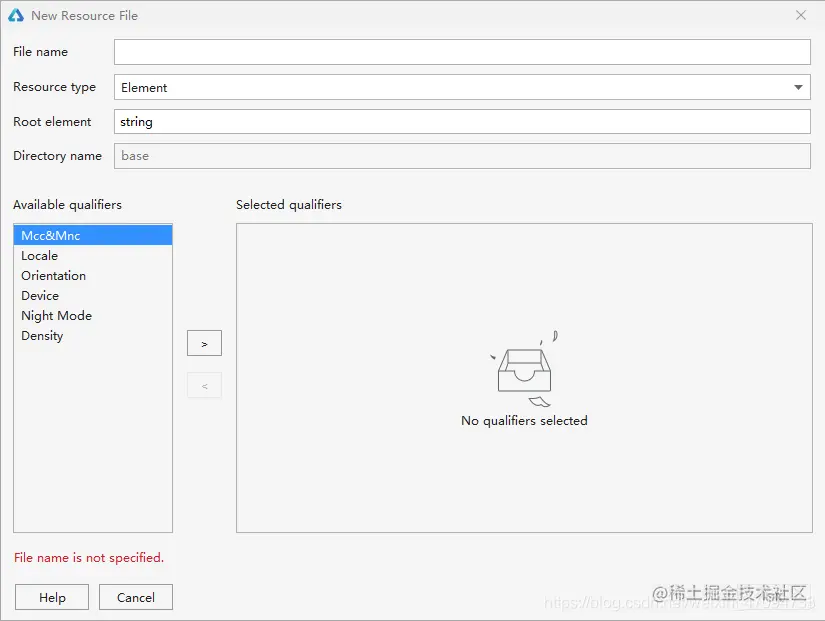This screenshot has width=825, height=621.
Task: Select the Density qualifier
Action: click(93, 336)
